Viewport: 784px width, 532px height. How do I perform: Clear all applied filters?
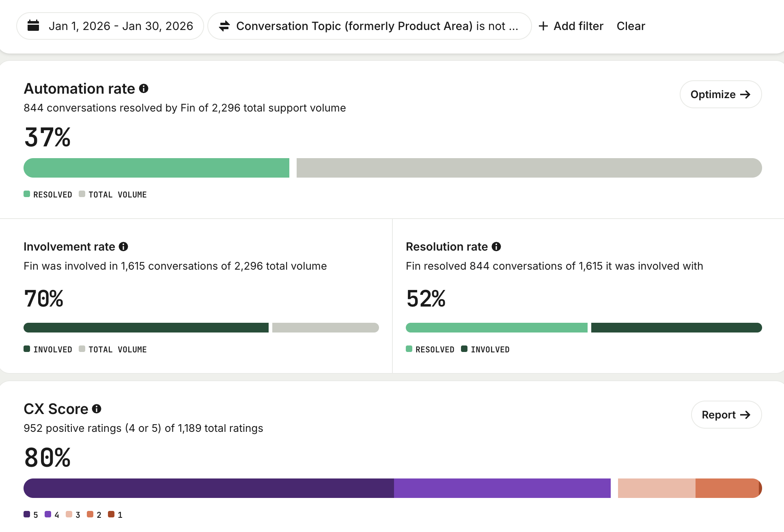[x=631, y=26]
